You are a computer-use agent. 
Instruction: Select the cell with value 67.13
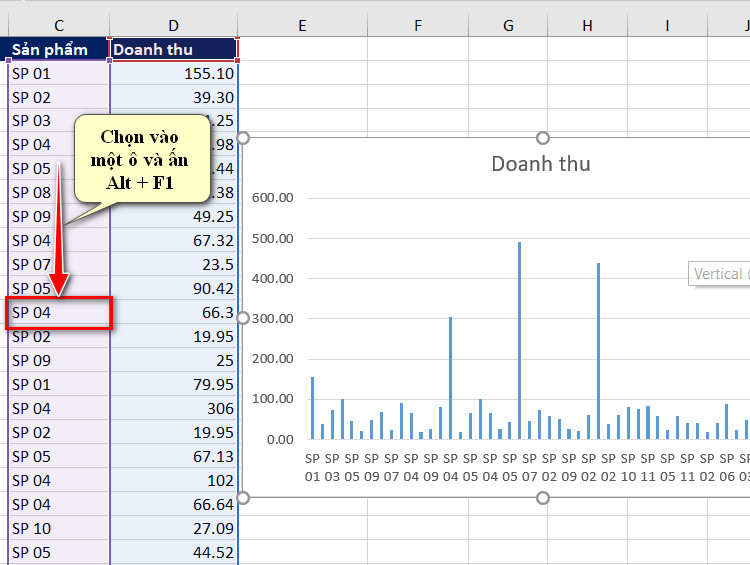(x=174, y=456)
